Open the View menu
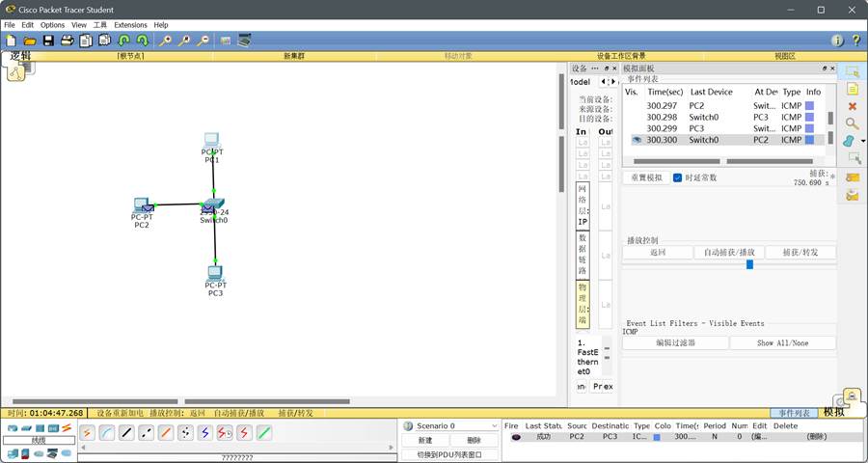This screenshot has height=463, width=868. click(79, 25)
